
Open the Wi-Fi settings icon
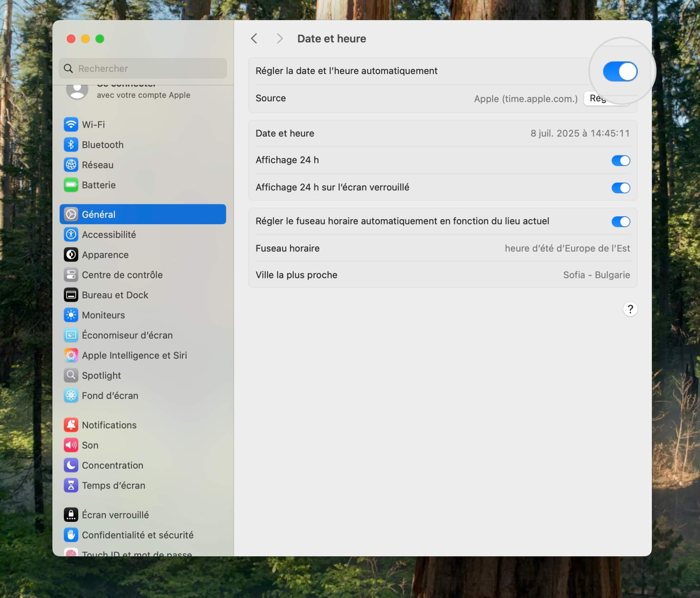point(71,124)
